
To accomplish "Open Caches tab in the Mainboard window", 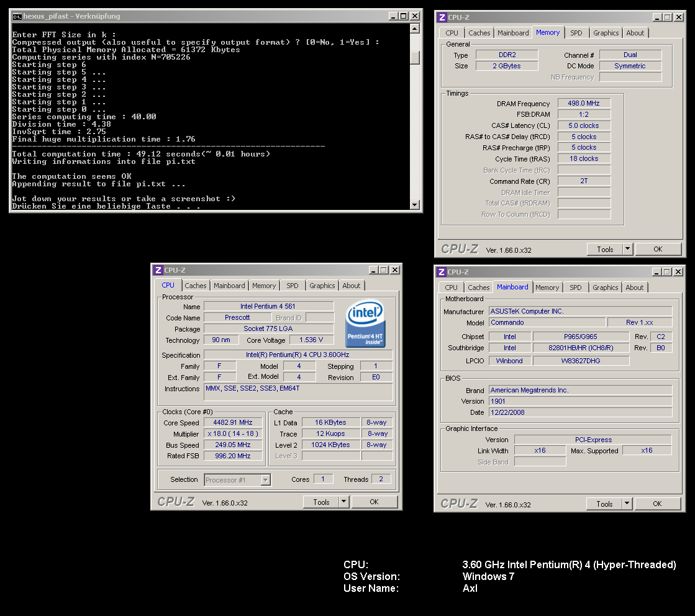I will (479, 288).
